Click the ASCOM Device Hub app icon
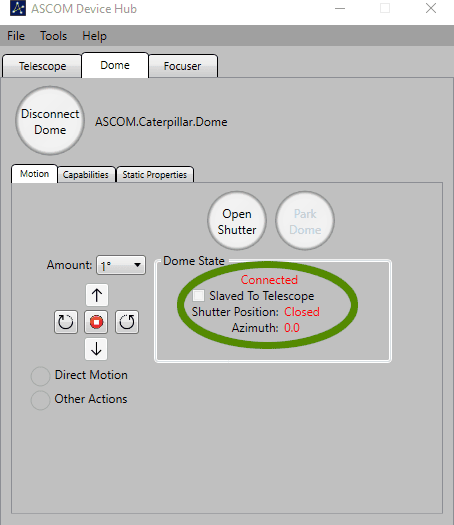454x525 pixels. [x=18, y=8]
